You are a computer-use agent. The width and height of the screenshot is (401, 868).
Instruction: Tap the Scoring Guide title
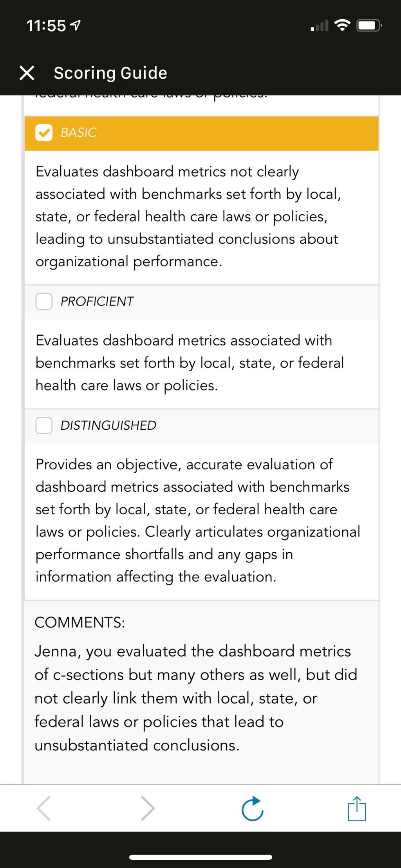[110, 73]
